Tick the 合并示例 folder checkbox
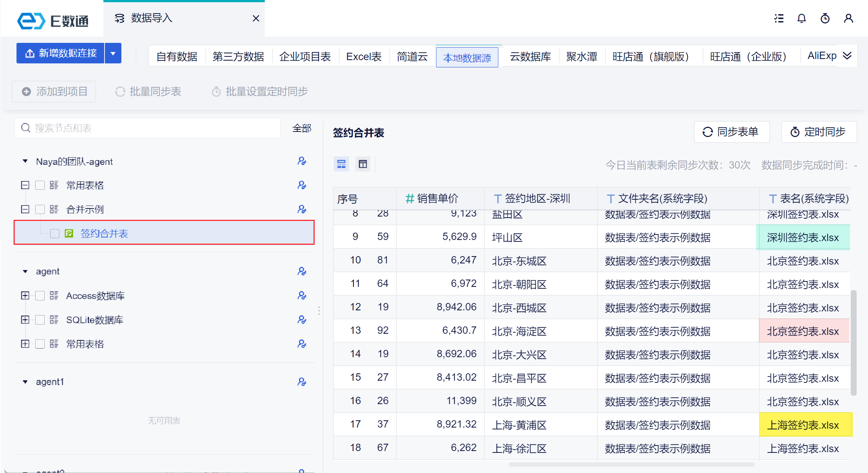Screen dimensions: 868x473 (40, 209)
